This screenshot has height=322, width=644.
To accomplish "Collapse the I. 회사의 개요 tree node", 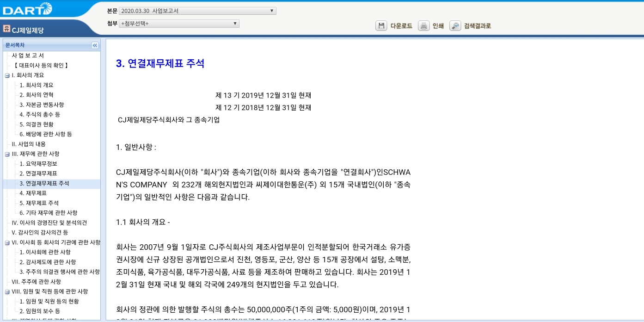I will click(7, 75).
